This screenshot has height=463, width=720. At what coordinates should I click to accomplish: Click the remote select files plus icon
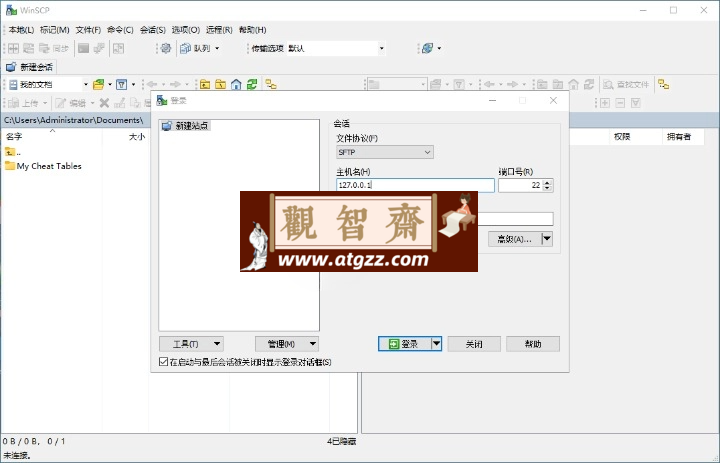[605, 103]
